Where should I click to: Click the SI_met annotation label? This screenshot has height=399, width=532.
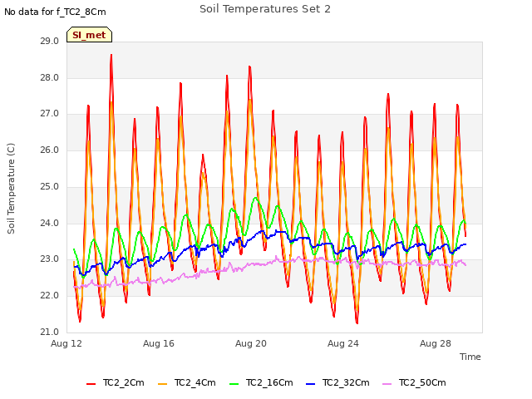(x=89, y=35)
